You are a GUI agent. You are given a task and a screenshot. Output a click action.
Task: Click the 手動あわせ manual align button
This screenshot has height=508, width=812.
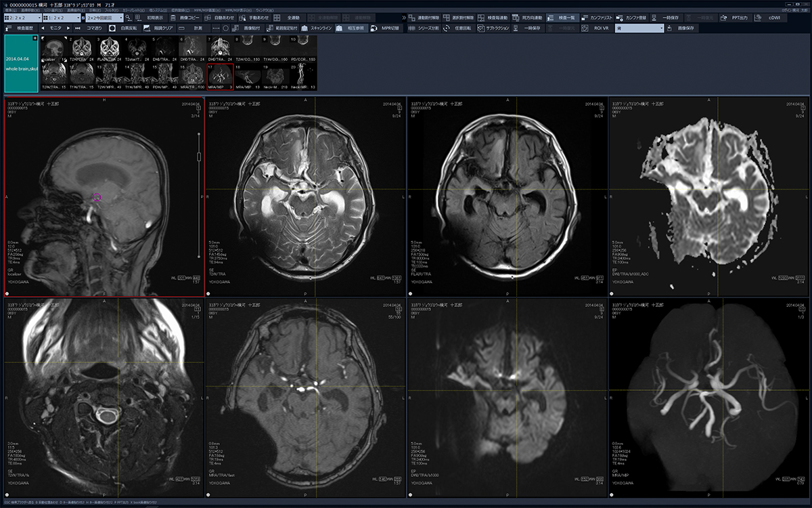pos(255,17)
